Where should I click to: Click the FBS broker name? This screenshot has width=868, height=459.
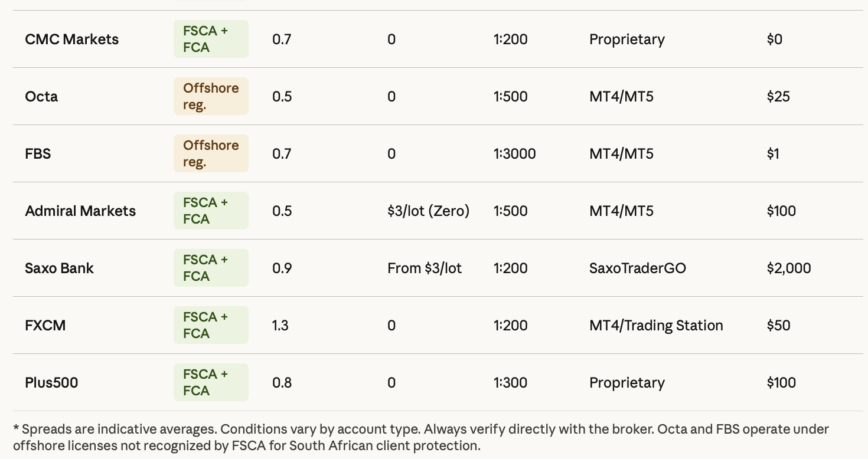pos(38,154)
